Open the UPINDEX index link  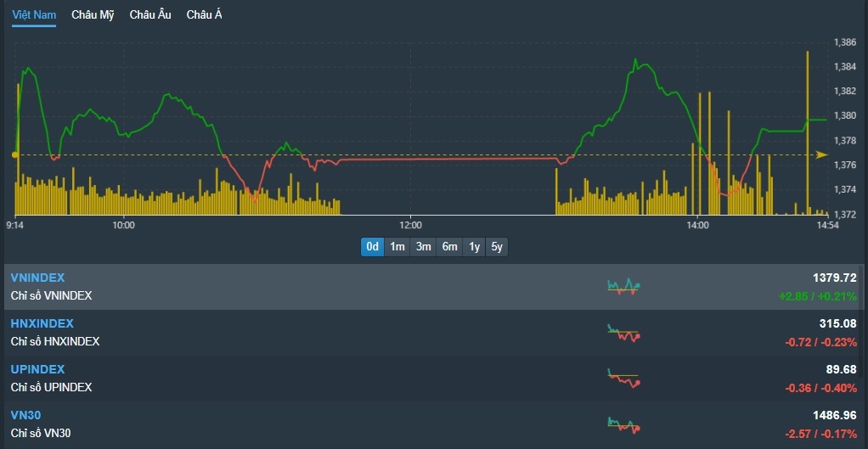click(x=37, y=369)
